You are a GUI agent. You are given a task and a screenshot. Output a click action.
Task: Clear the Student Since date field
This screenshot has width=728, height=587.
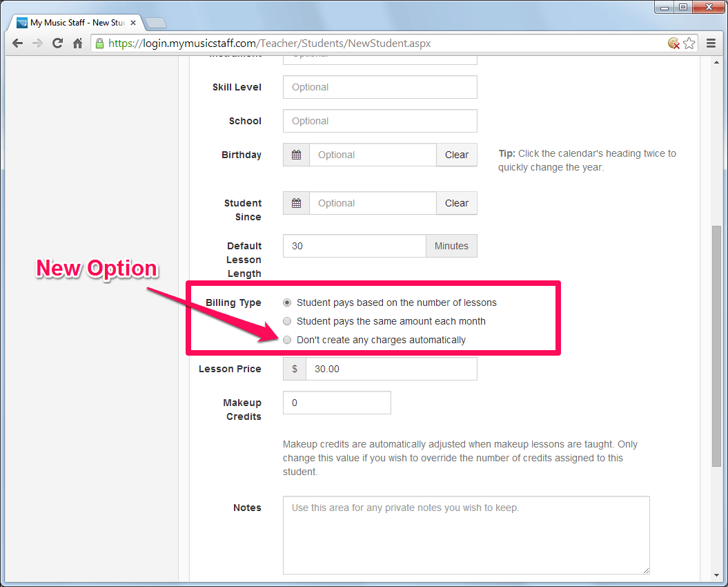coord(457,203)
